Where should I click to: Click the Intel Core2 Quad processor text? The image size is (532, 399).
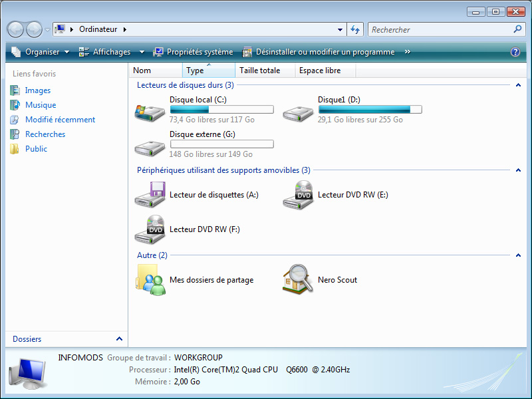[262, 370]
